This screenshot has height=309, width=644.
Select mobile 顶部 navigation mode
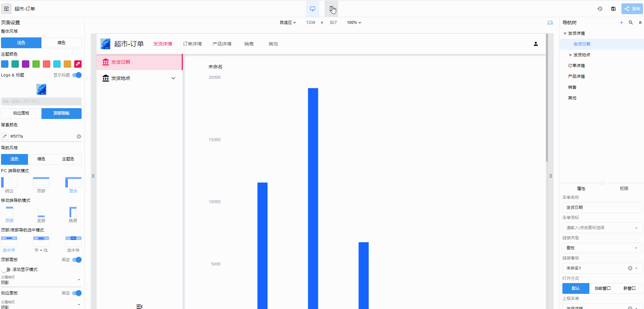pos(9,215)
